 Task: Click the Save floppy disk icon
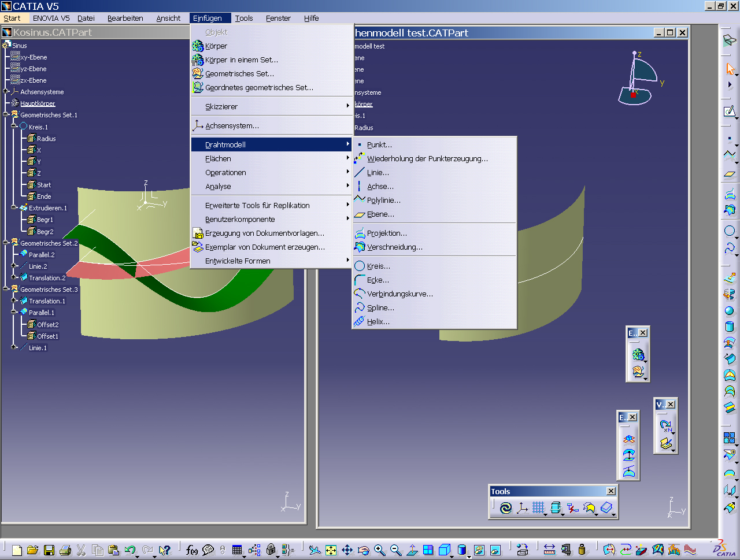[49, 550]
